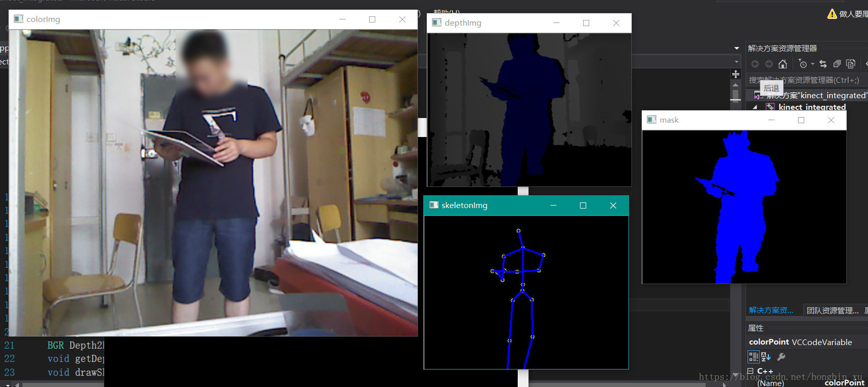
Task: Click the color camera image in colorImg
Action: tap(213, 183)
